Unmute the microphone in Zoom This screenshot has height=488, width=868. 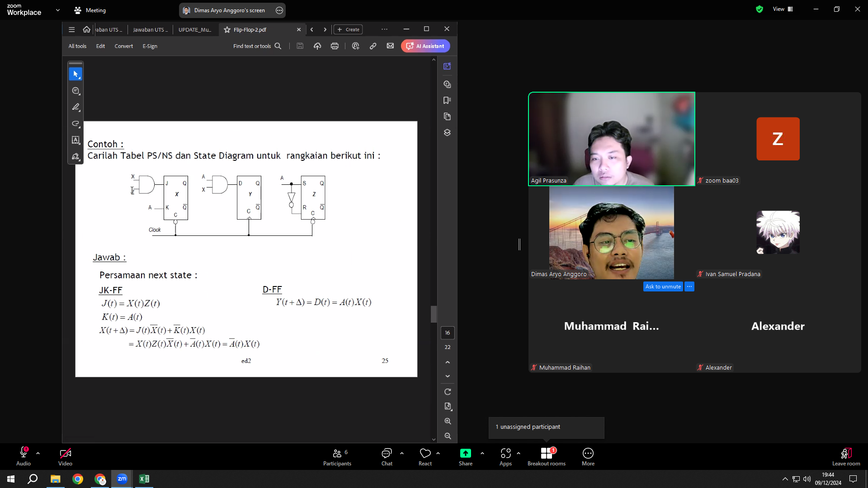click(24, 457)
